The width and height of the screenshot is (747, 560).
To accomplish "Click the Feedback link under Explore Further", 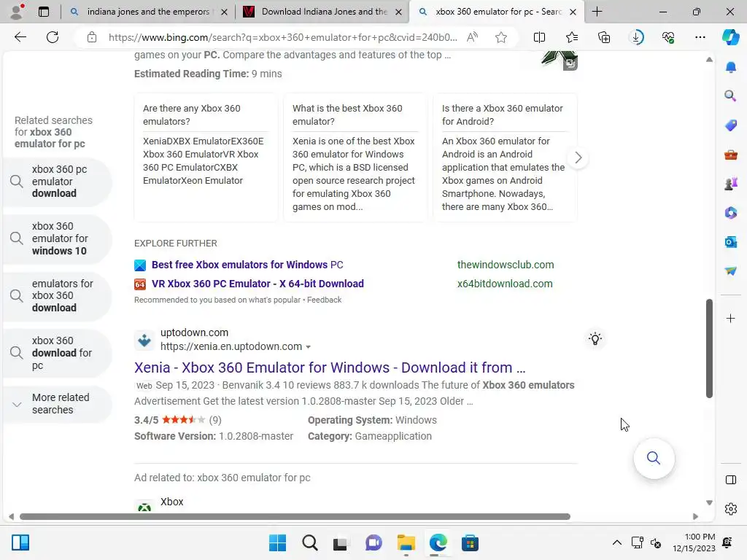I will [324, 300].
